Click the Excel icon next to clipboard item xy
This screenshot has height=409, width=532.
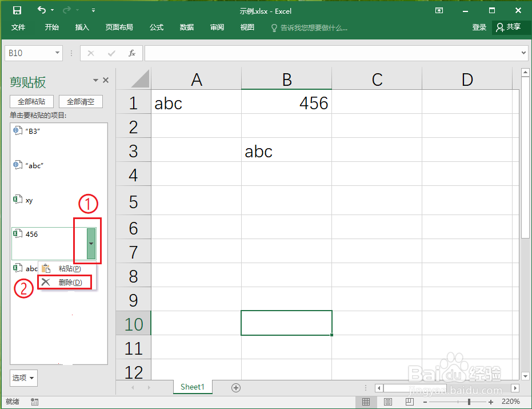tap(17, 200)
